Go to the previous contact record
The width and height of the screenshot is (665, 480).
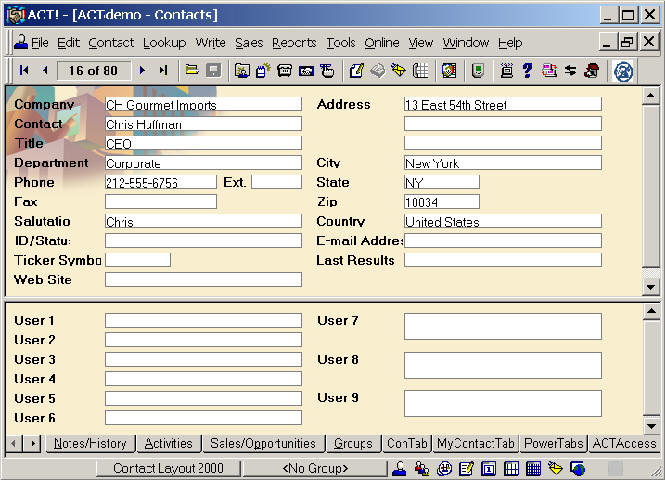pyautogui.click(x=45, y=70)
